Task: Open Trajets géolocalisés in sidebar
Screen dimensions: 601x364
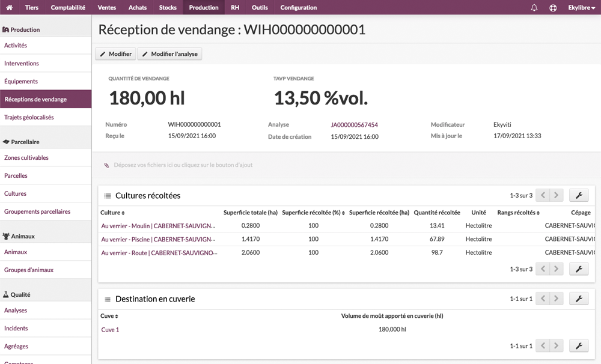Action: coord(46,117)
